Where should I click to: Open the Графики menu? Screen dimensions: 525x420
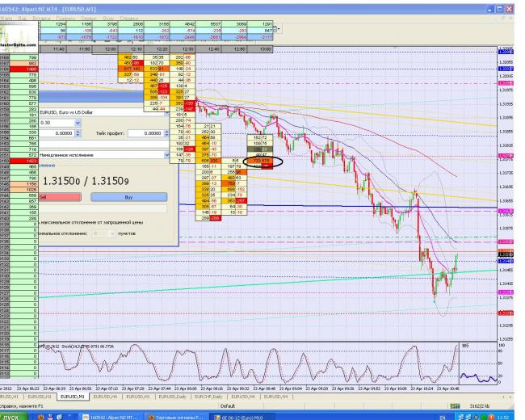pos(65,18)
